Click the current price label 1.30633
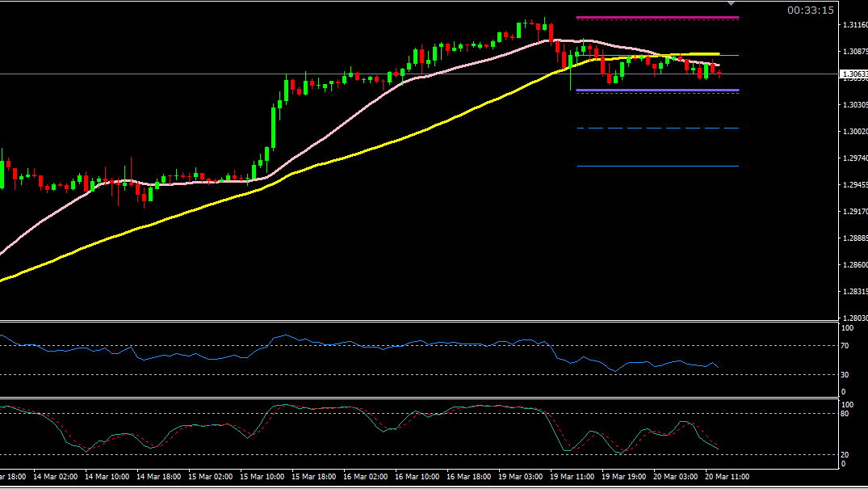Viewport: 868px width, 489px height. pyautogui.click(x=854, y=75)
